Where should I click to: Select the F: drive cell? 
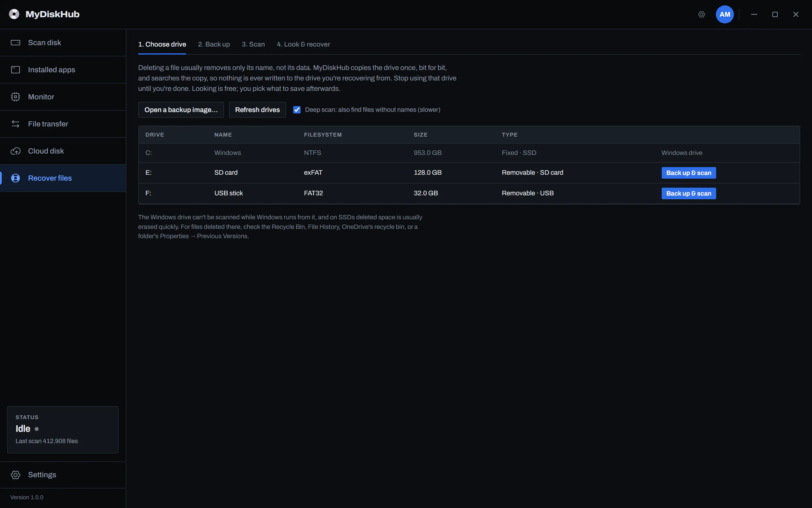point(148,193)
